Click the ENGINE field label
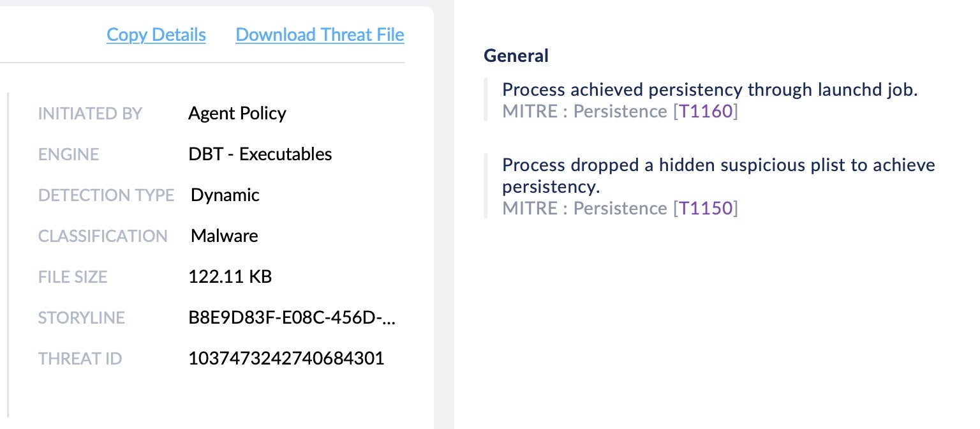 (x=68, y=154)
